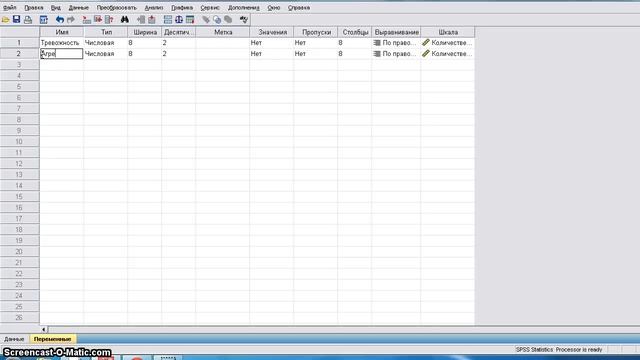The image size is (640, 360).
Task: Select row header number 2
Action: point(20,53)
